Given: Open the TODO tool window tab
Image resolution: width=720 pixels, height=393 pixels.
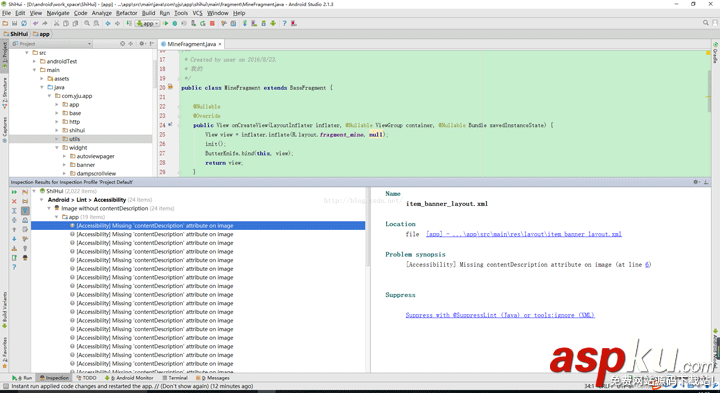Looking at the screenshot, I should click(x=86, y=378).
